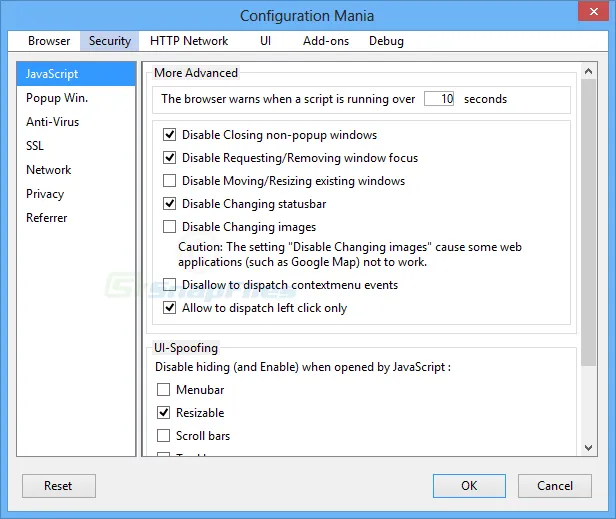This screenshot has width=616, height=519.
Task: Close the Configuration Mania window
Action: pos(594,11)
